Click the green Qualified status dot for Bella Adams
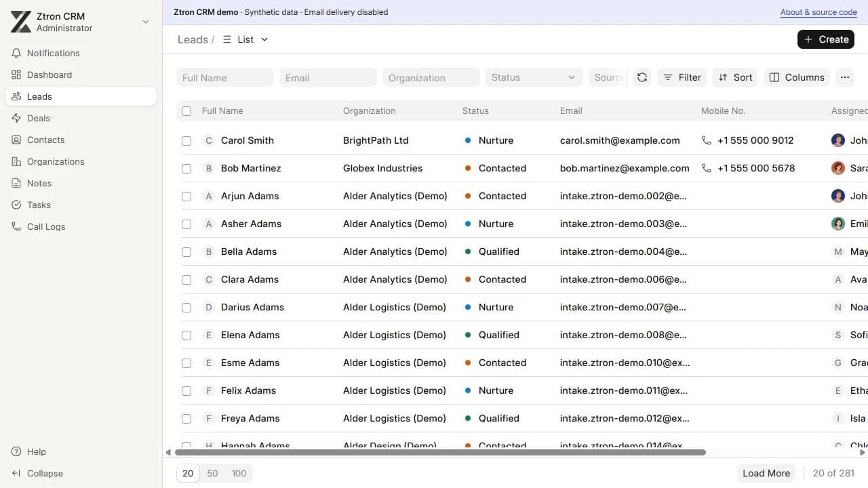 468,251
